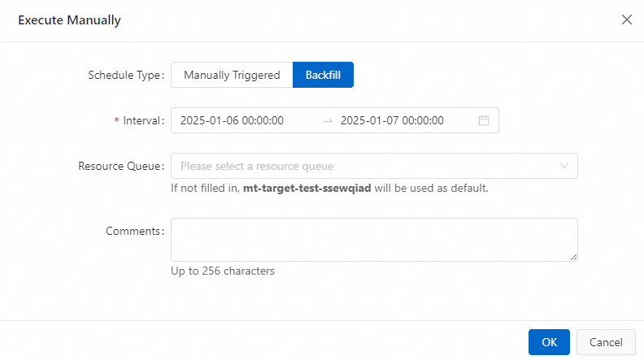Viewport: 644px width, 360px height.
Task: Click the Comments textarea resize handle
Action: (x=573, y=257)
